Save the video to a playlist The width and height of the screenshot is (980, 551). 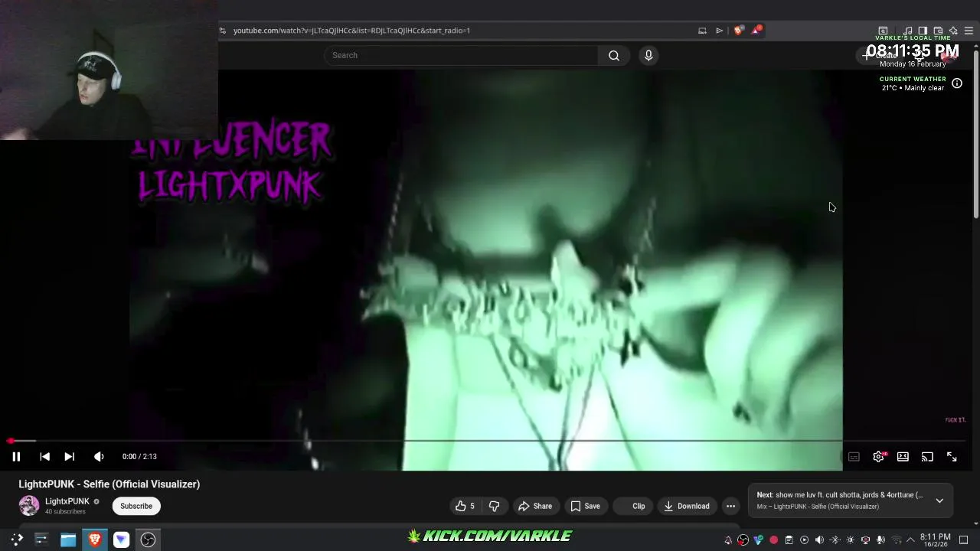(585, 506)
